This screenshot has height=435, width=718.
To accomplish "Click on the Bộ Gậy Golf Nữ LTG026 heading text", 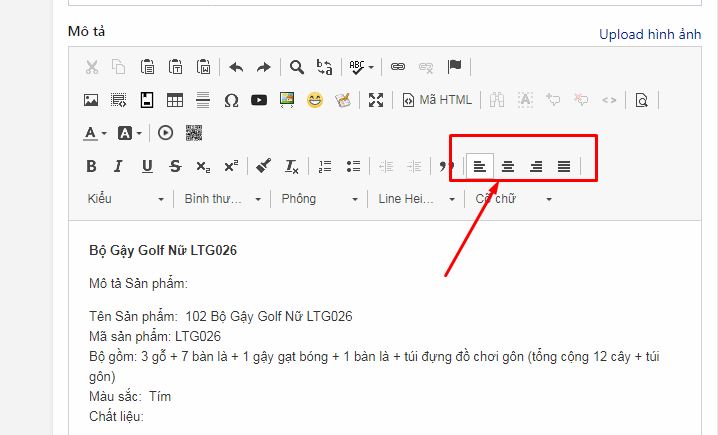I will coord(162,250).
